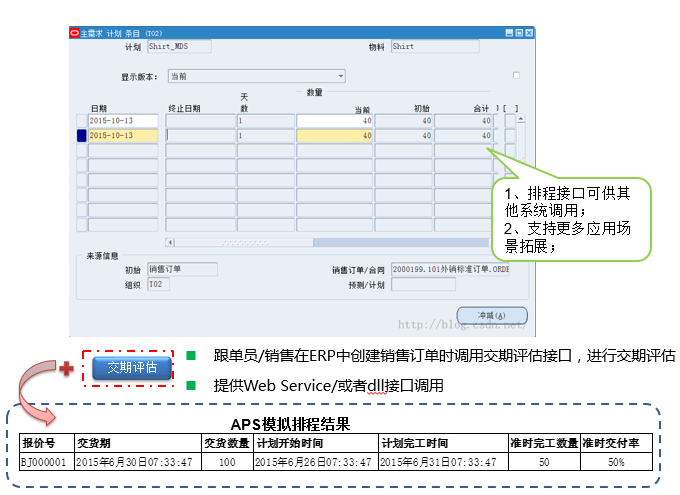Select the blue row indicator of second row
This screenshot has width=680, height=495.
82,136
